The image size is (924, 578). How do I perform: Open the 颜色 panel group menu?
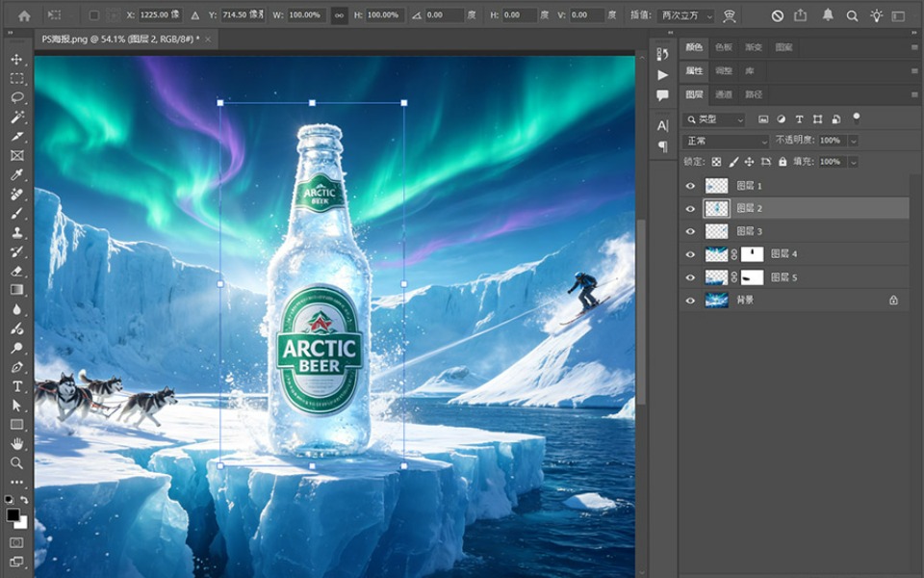(x=914, y=47)
